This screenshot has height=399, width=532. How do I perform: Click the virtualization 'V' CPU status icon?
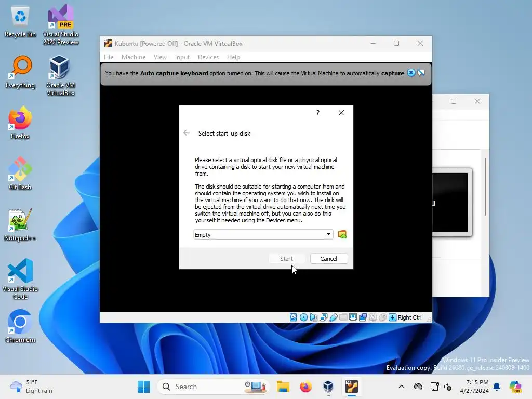(x=373, y=317)
